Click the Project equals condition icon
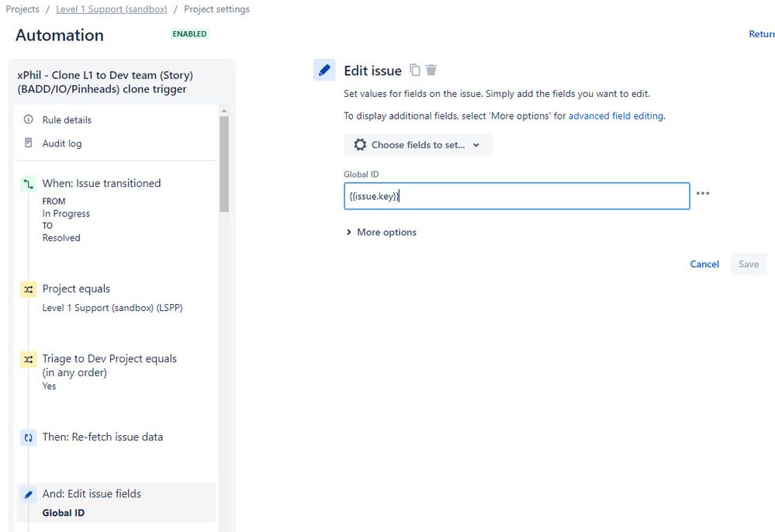The image size is (775, 532). pos(28,289)
